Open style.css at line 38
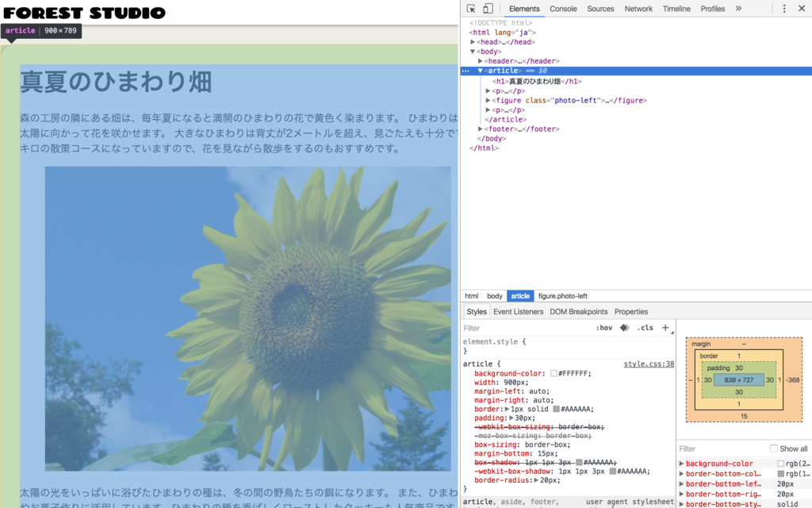Screen dimensions: 812x508 click(x=649, y=364)
